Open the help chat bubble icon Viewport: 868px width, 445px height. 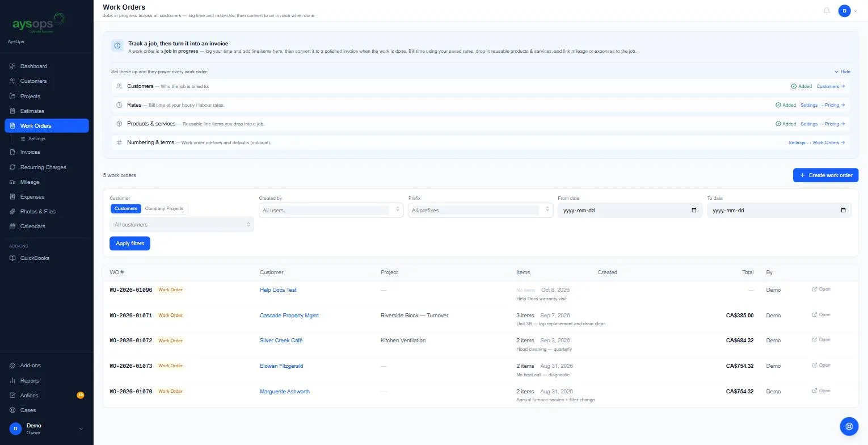coord(849,426)
